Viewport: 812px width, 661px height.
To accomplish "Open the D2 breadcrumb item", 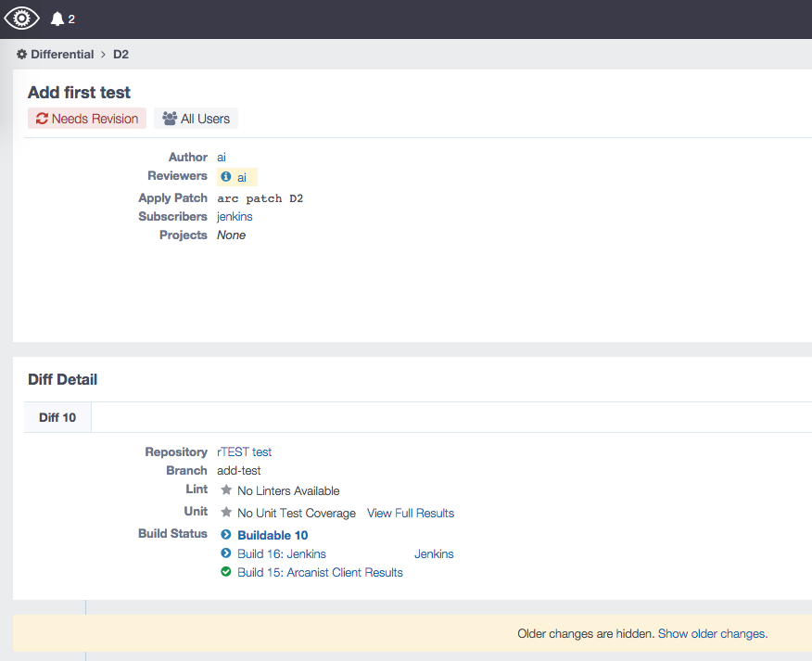I will point(121,55).
